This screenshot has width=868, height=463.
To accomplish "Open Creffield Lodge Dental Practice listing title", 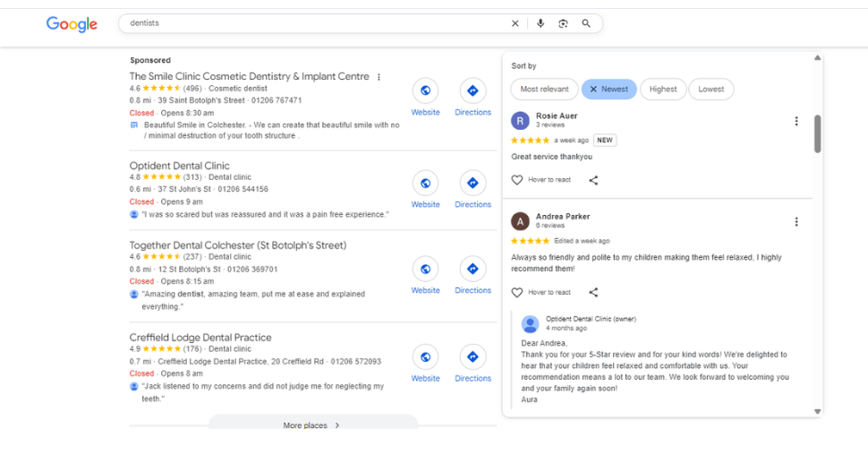I will coord(200,338).
